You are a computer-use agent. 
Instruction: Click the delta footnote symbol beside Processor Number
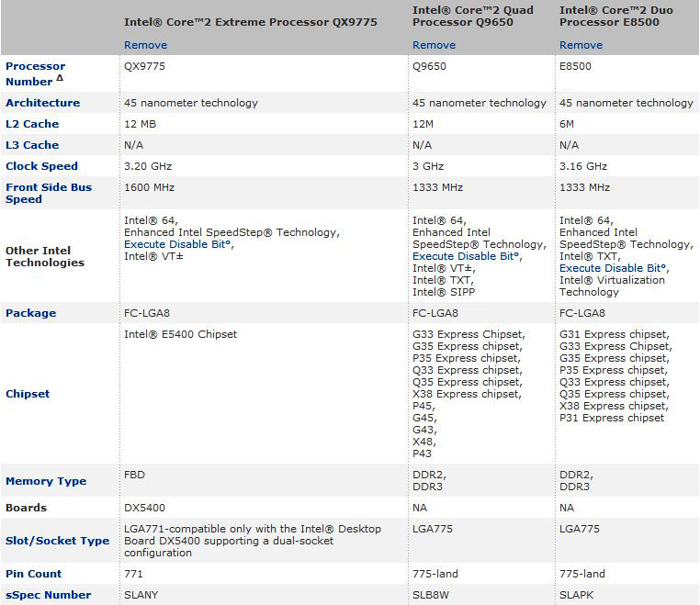(x=60, y=78)
